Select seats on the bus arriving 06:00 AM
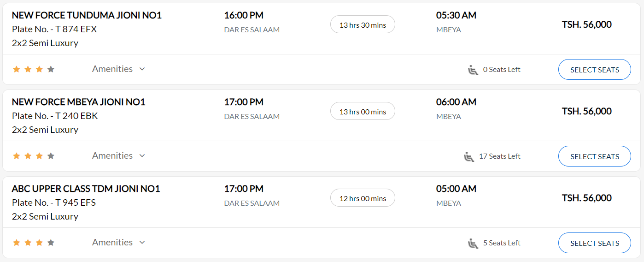 [595, 156]
